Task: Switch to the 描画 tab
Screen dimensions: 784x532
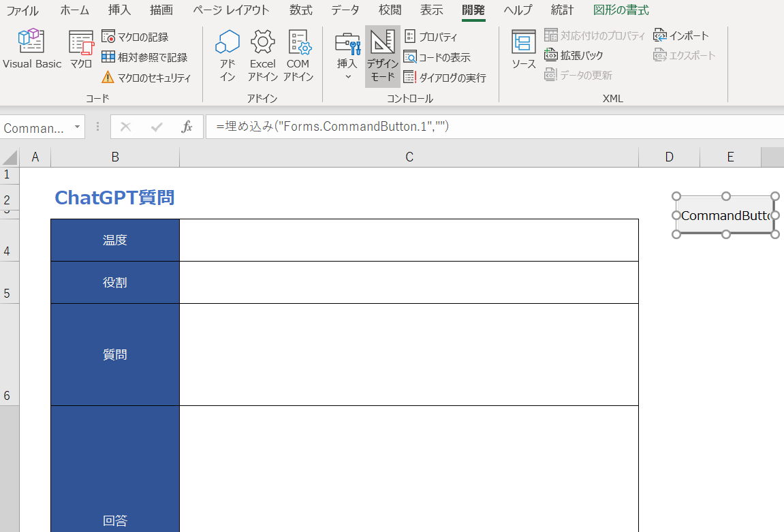Action: click(161, 10)
